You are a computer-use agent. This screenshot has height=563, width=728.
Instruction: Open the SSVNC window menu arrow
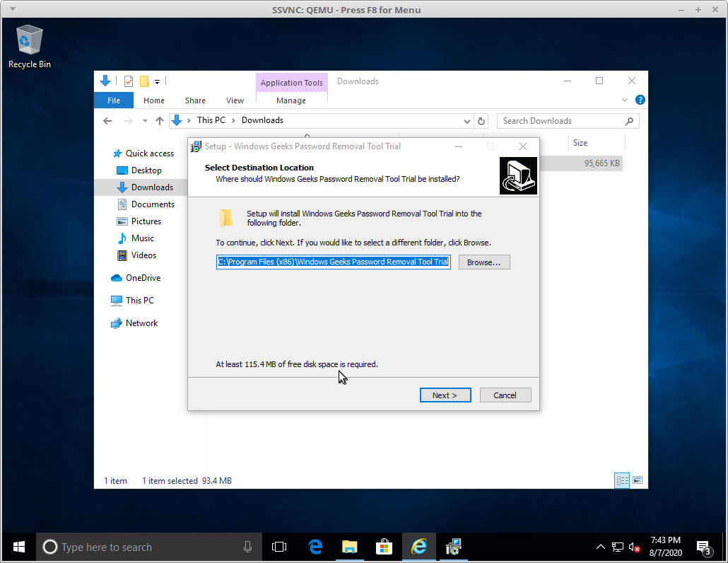13,10
